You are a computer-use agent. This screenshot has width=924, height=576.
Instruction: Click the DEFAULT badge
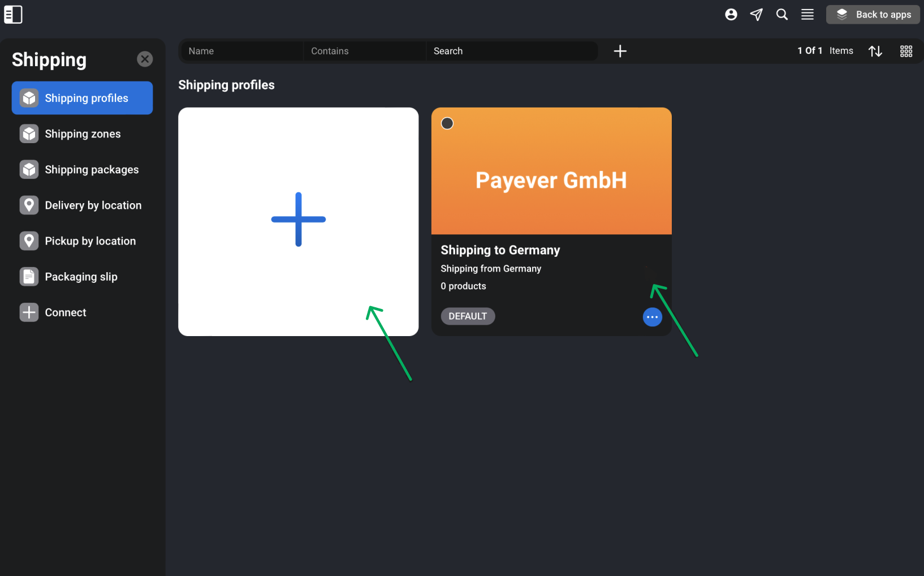coord(468,316)
